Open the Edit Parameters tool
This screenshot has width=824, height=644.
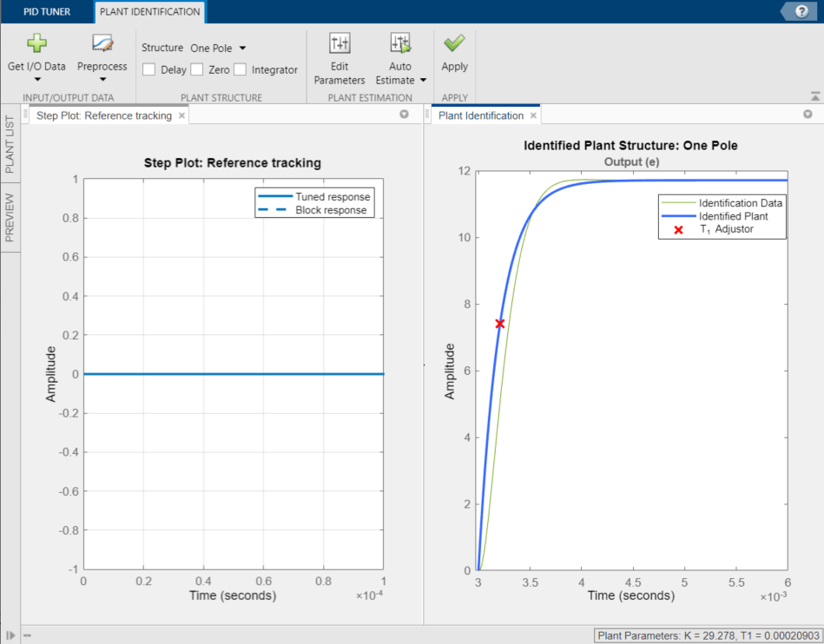[339, 43]
